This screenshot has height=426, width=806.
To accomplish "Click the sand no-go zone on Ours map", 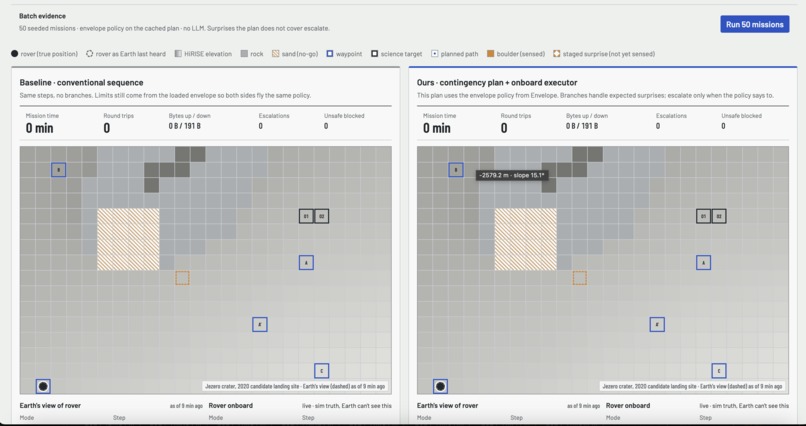I will click(x=525, y=239).
